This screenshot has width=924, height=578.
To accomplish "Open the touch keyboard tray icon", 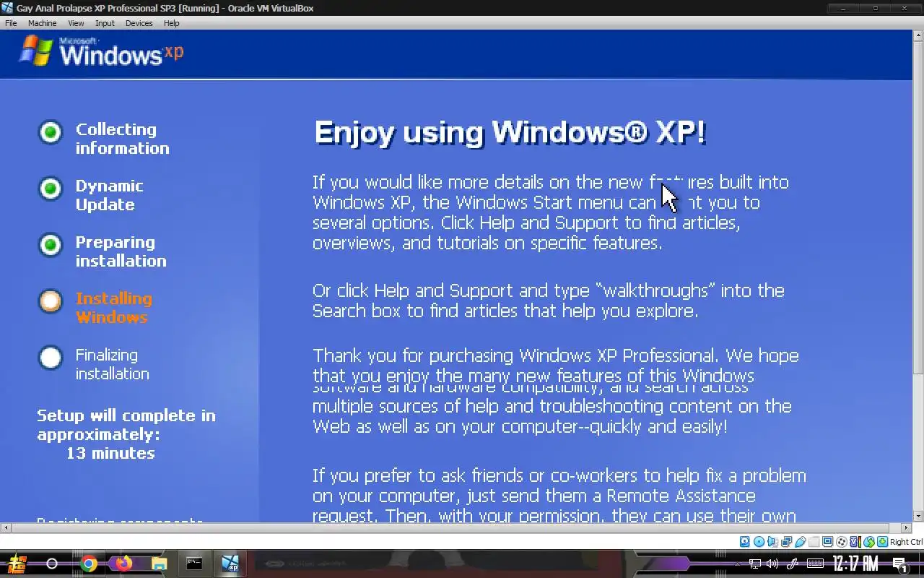I will (815, 564).
